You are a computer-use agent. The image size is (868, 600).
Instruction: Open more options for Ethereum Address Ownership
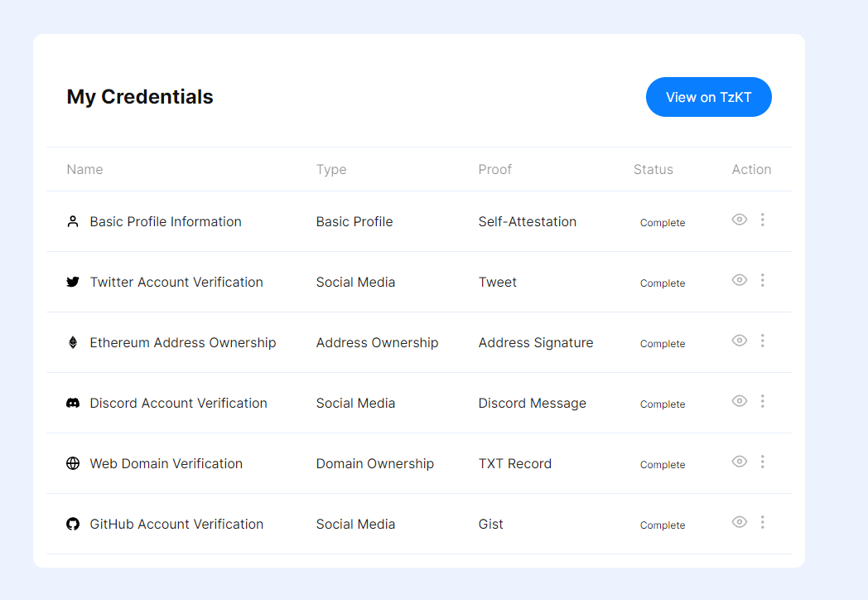(x=762, y=340)
